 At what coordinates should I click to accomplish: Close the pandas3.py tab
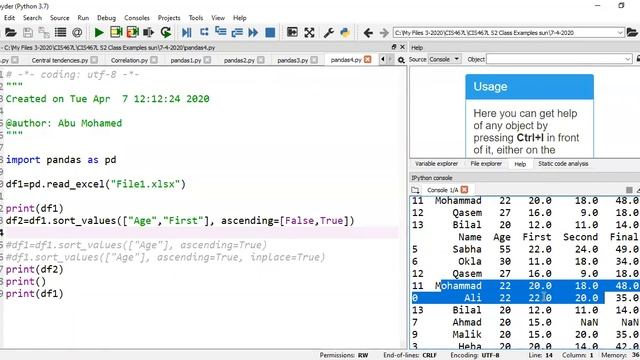pyautogui.click(x=314, y=60)
